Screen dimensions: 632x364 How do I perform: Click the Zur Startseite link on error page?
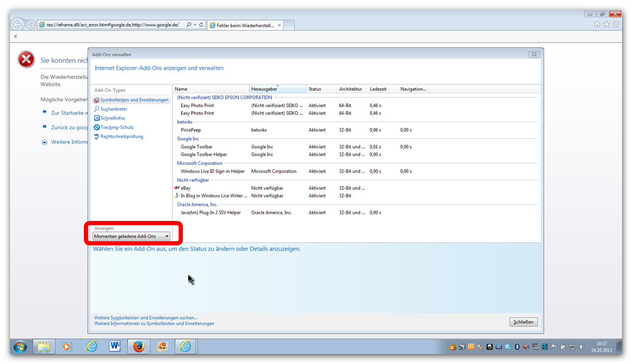click(69, 113)
